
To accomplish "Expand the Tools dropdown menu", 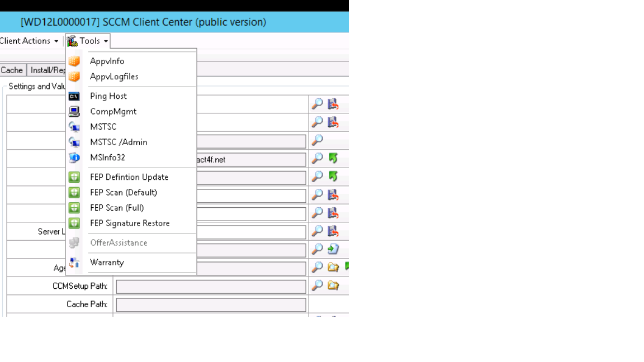I will pyautogui.click(x=87, y=41).
